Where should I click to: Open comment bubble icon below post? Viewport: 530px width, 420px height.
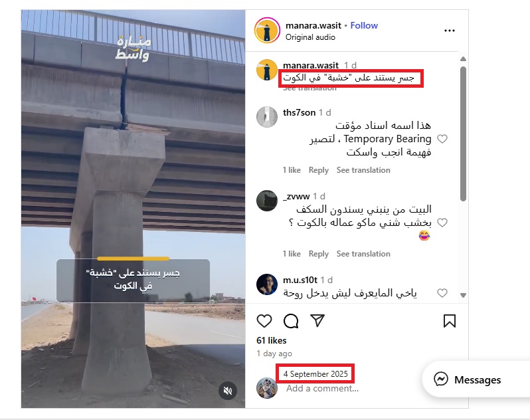point(291,321)
